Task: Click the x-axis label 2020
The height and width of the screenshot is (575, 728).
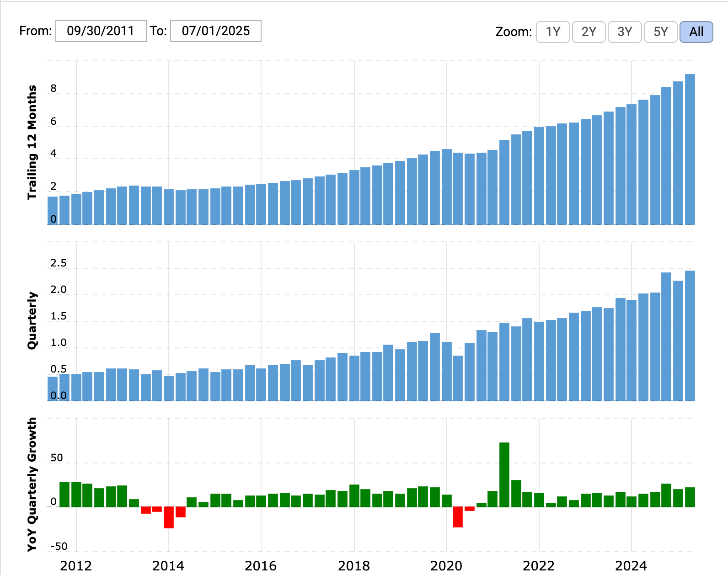Action: 446,566
